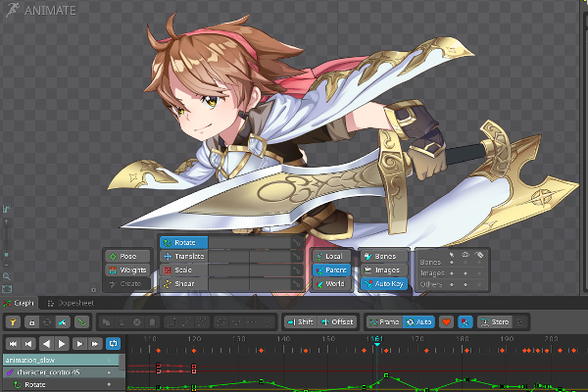The width and height of the screenshot is (588, 392).
Task: Click the lock icon in graph toolbar
Action: pos(32,322)
